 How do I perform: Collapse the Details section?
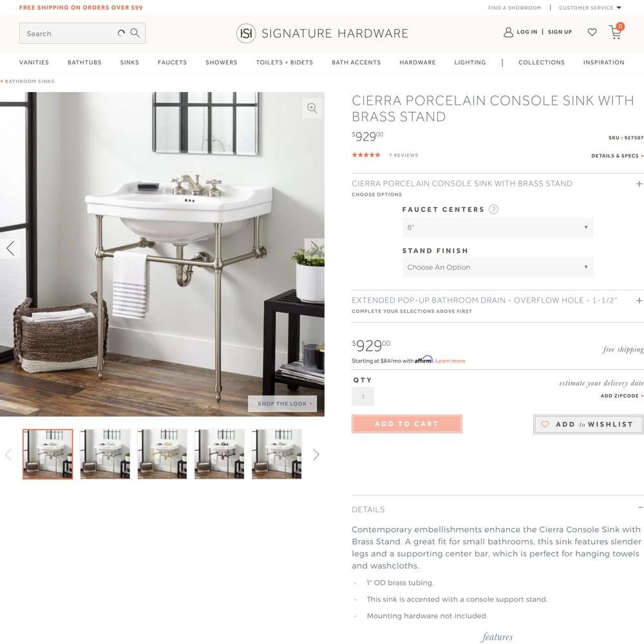coord(640,508)
